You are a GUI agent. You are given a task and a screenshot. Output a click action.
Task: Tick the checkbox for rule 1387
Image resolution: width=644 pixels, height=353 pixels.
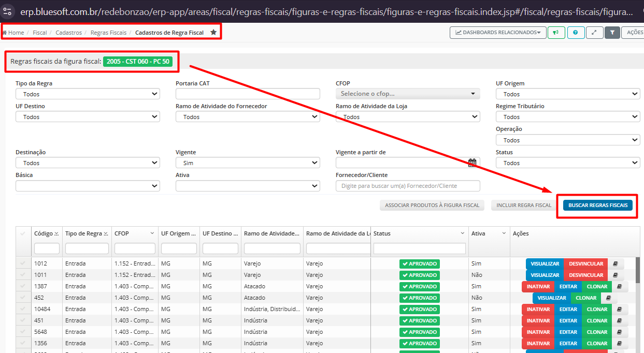tap(22, 286)
